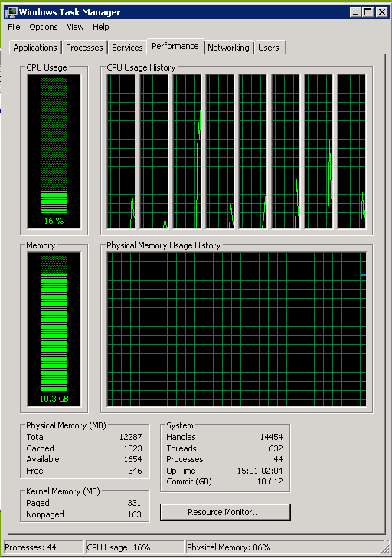Switch to the Services tab
392x558 pixels.
(x=127, y=48)
